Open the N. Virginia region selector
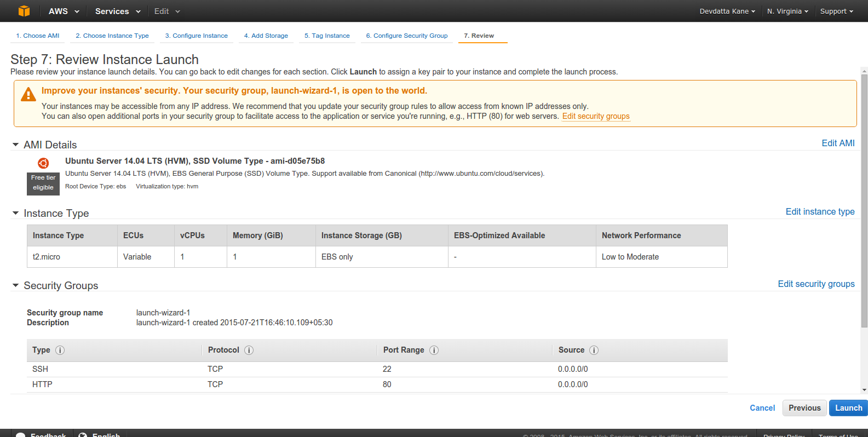 click(x=787, y=11)
